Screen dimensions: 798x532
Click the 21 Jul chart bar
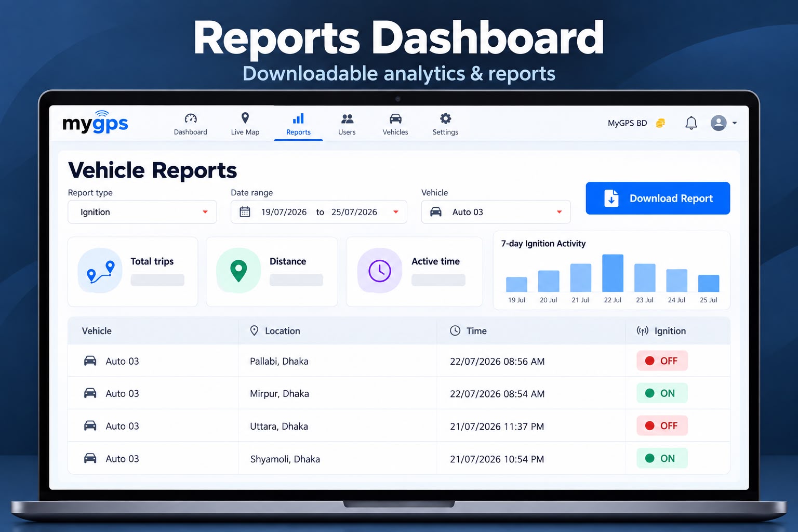[x=581, y=278]
